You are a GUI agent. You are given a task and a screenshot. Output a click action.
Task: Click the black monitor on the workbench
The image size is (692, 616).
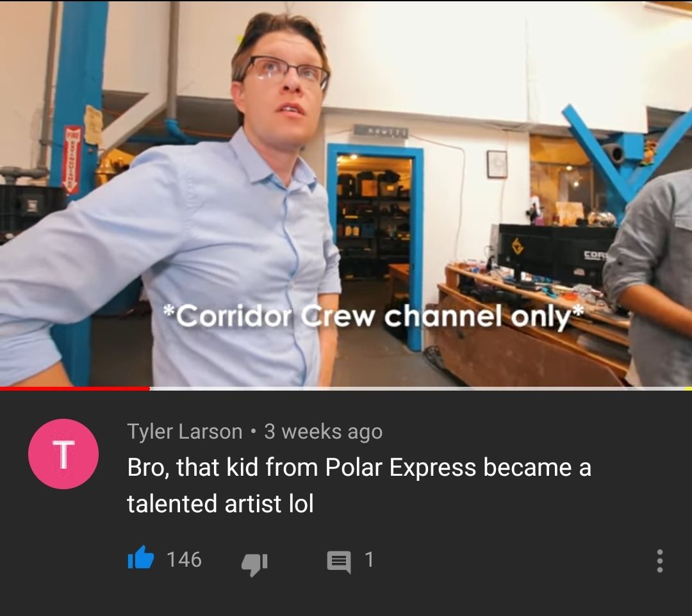(557, 254)
